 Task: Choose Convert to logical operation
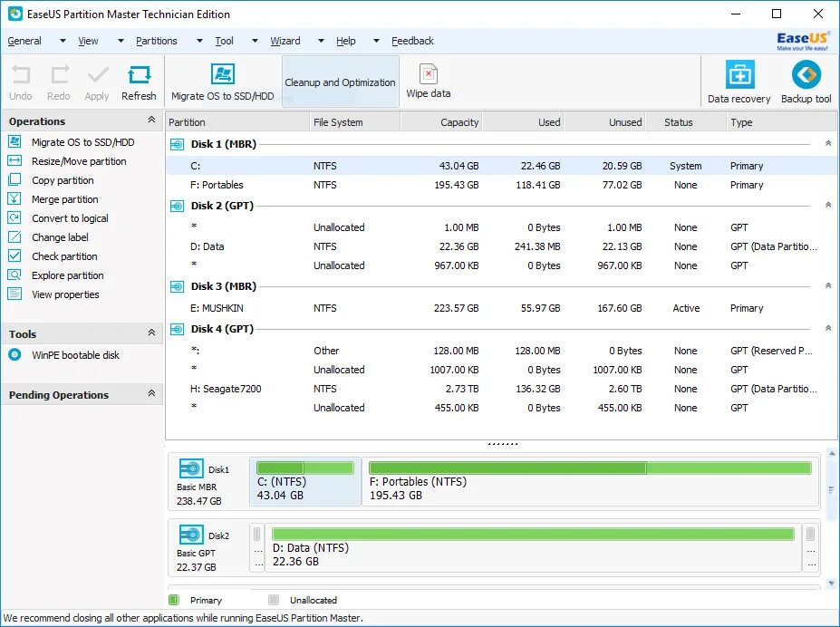[x=70, y=218]
